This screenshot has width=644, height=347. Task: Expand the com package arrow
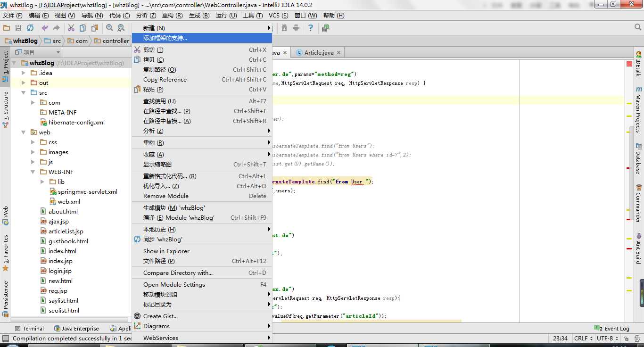click(33, 102)
